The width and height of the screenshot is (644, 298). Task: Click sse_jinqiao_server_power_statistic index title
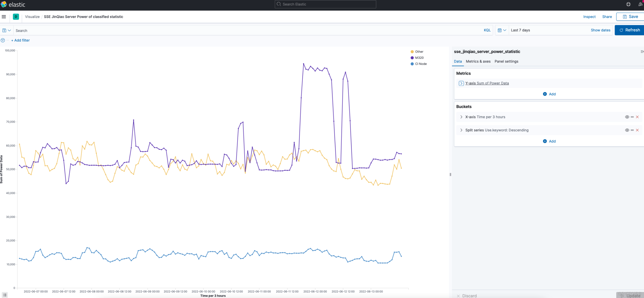(x=487, y=52)
